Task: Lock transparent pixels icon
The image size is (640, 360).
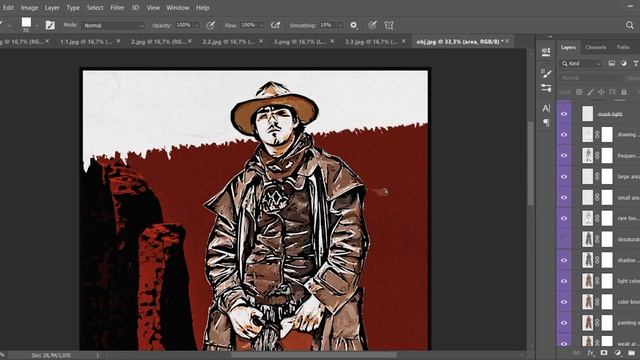Action: coord(579,92)
